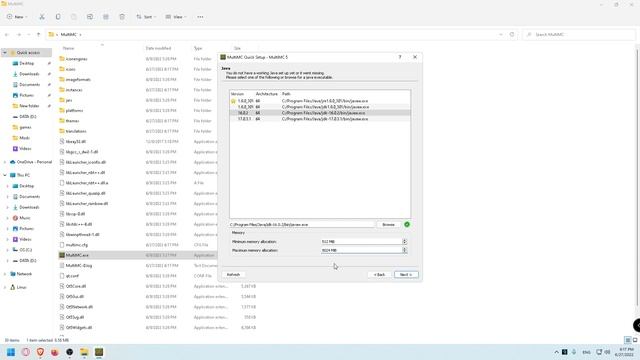
Task: Open the New menu in File Explorer
Action: (x=17, y=17)
